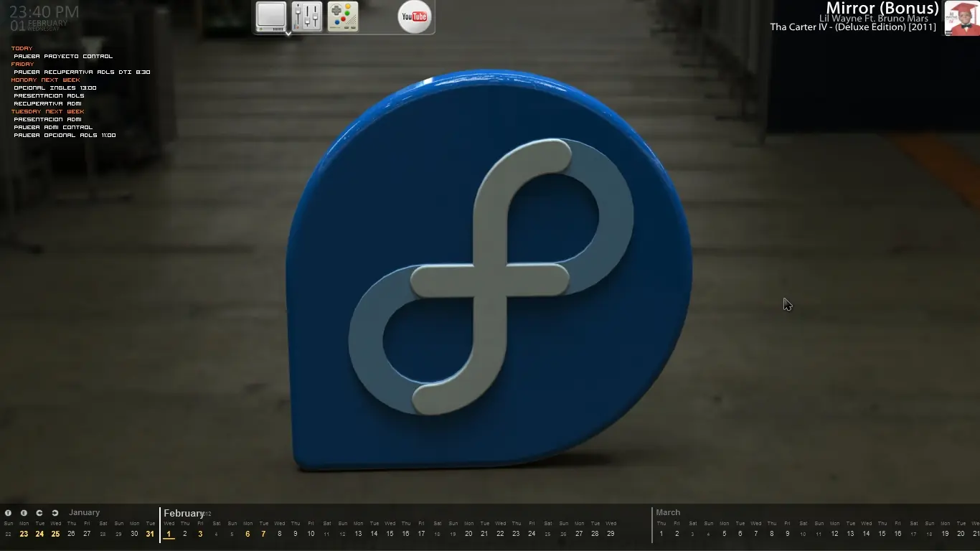Click the agenda item Presentacion ADLS
The width and height of the screenshot is (980, 551).
(x=49, y=95)
